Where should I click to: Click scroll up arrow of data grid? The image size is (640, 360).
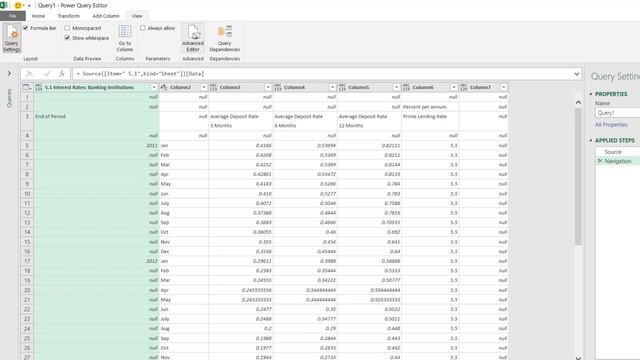(578, 102)
